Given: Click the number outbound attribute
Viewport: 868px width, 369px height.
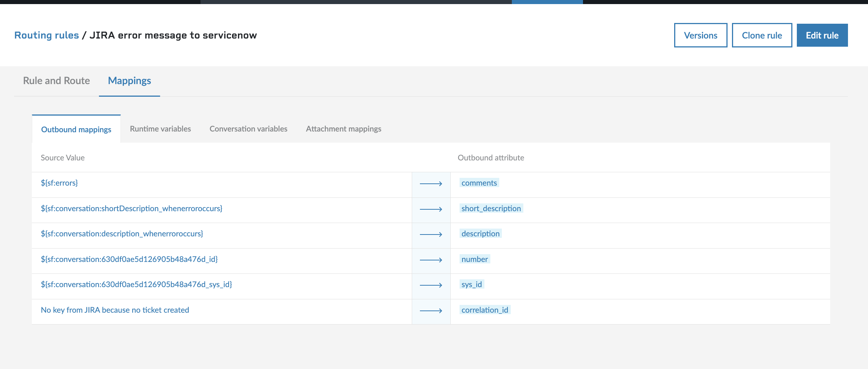Looking at the screenshot, I should click(475, 259).
